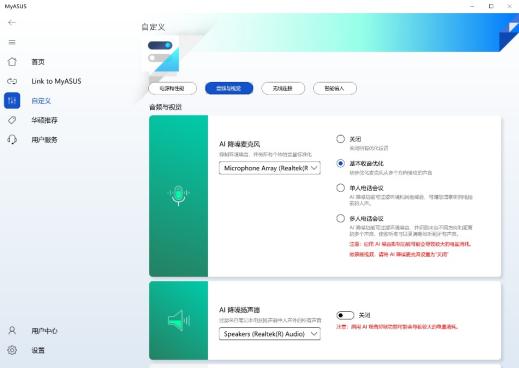Select the 基本收音优化 radio option

point(340,163)
